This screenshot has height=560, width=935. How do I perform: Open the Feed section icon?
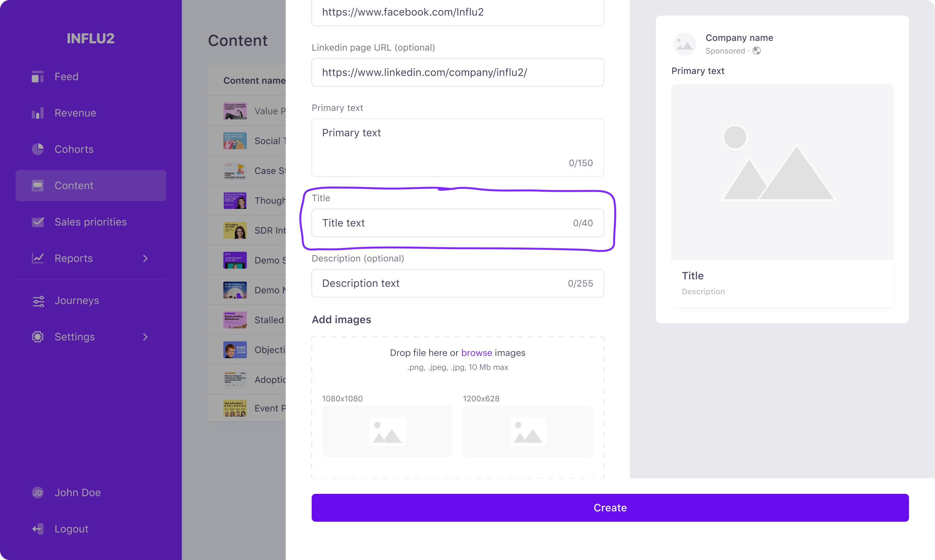[x=37, y=77]
